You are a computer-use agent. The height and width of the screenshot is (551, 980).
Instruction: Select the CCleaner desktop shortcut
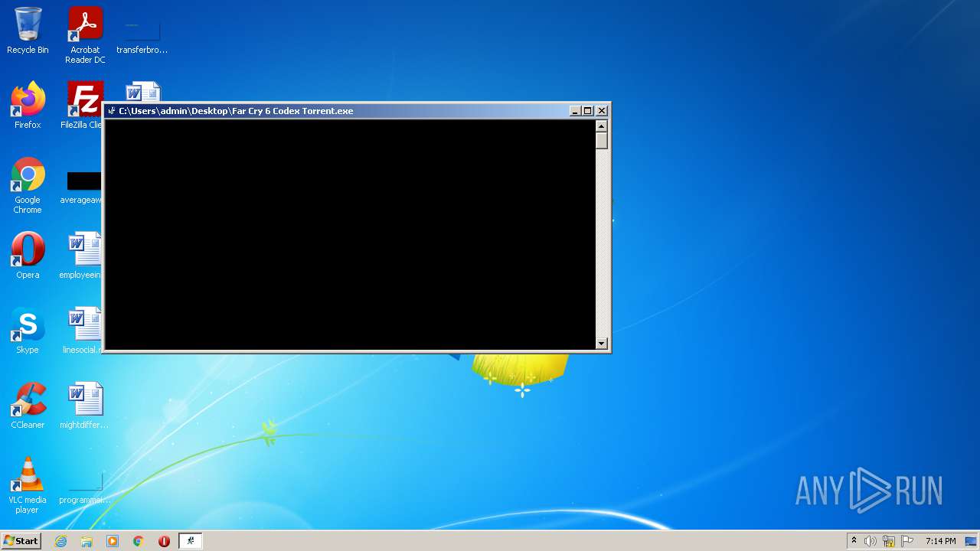(x=28, y=406)
